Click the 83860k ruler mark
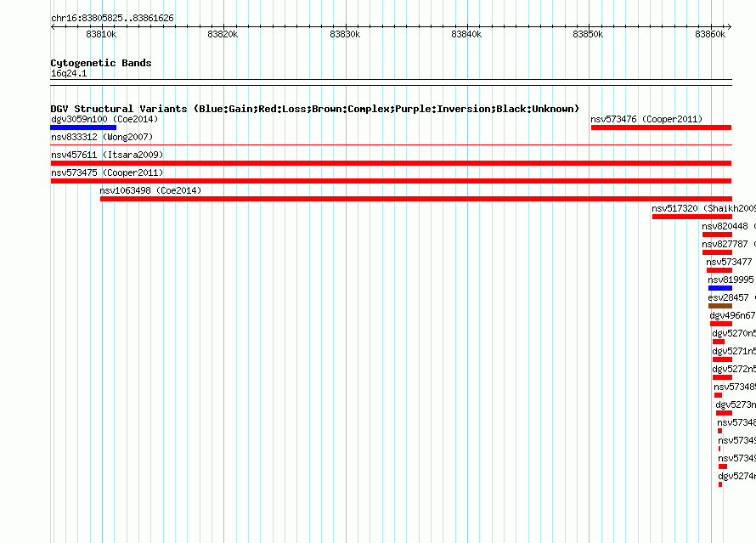This screenshot has height=543, width=756. pos(710,34)
